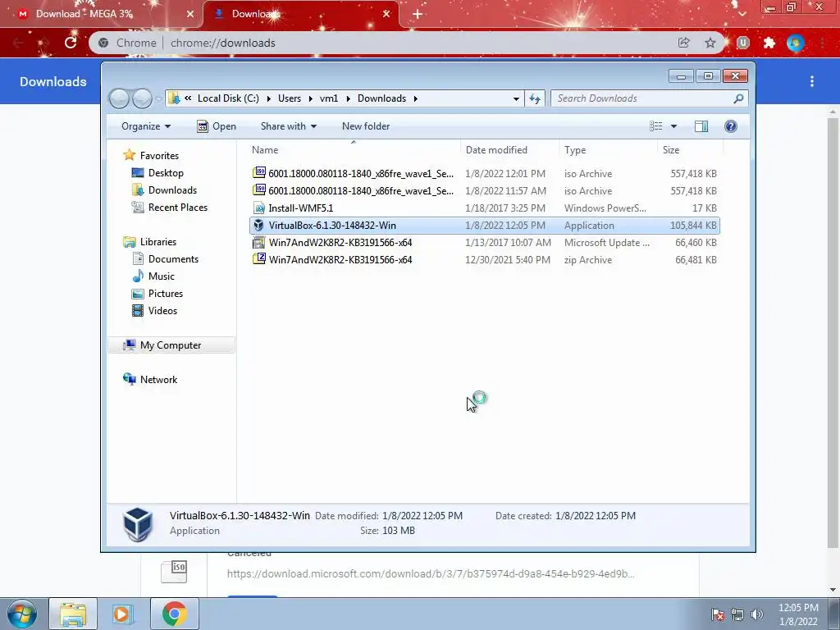840x630 pixels.
Task: Open a new Chrome tab
Action: [x=418, y=15]
